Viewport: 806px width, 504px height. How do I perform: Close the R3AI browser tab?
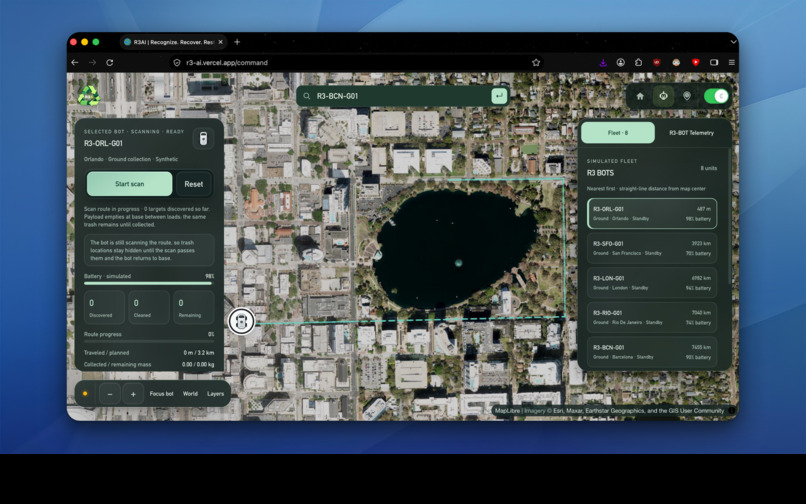pyautogui.click(x=221, y=42)
